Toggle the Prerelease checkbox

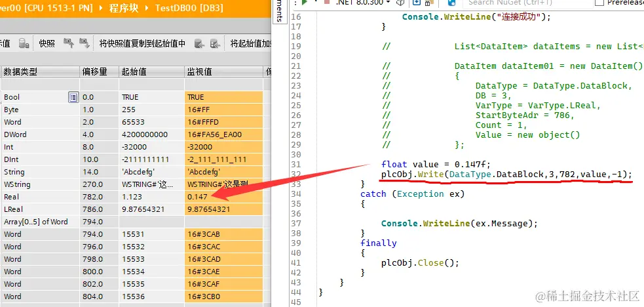tap(599, 3)
